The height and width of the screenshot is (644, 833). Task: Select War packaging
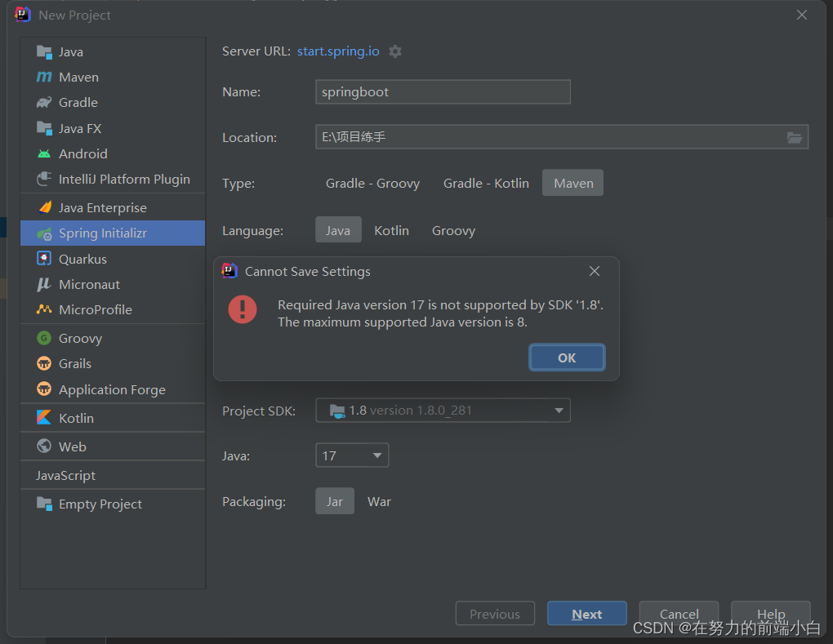point(379,501)
